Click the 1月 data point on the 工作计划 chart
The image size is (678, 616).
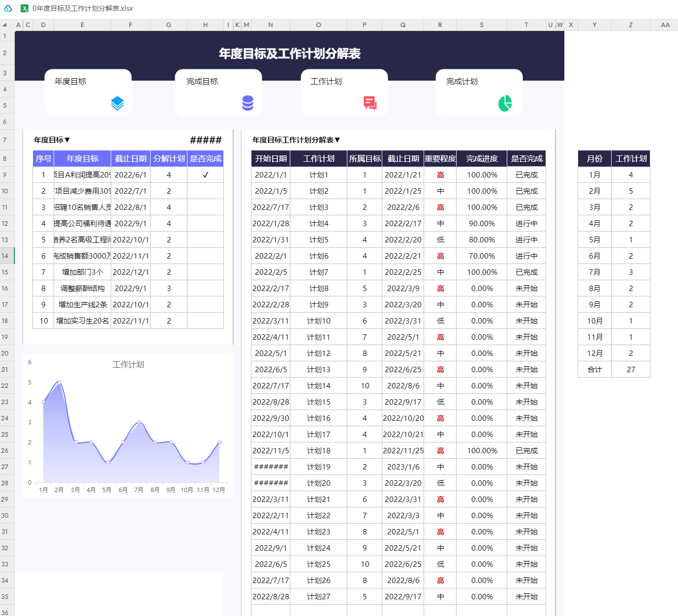tap(44, 402)
